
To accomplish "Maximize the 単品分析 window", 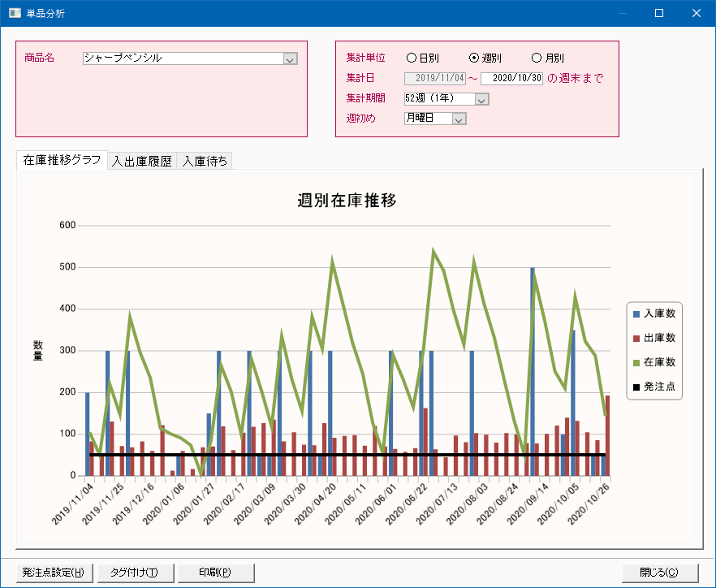I will (x=659, y=13).
